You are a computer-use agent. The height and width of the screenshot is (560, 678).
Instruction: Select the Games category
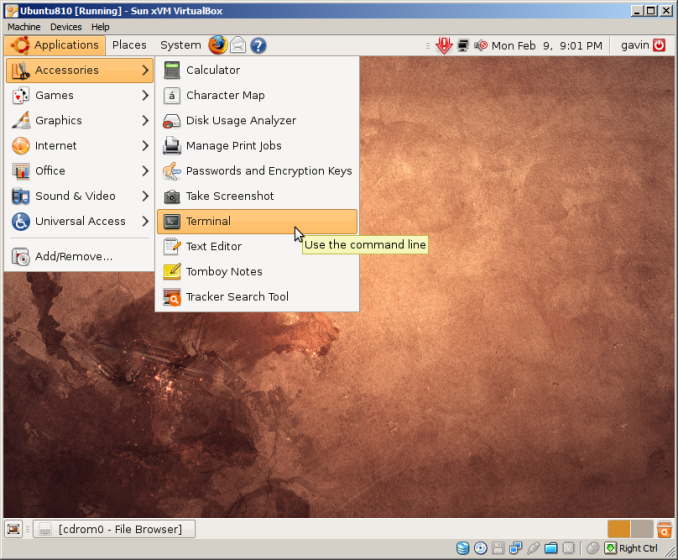(80, 95)
